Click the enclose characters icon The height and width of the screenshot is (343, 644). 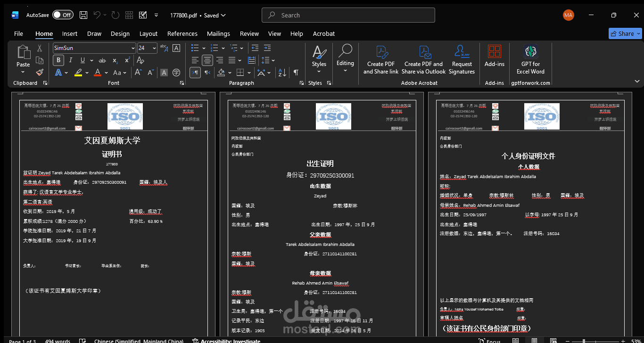176,73
